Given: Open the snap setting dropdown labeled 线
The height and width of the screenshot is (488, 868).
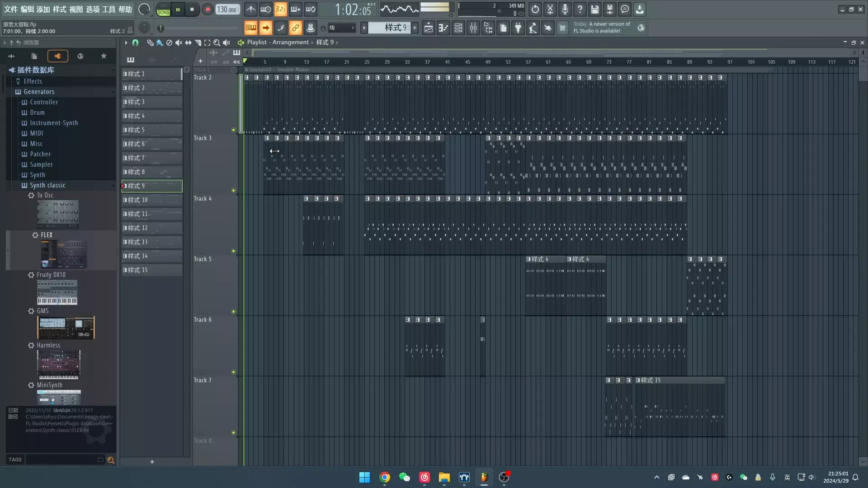Looking at the screenshot, I should click(x=342, y=28).
